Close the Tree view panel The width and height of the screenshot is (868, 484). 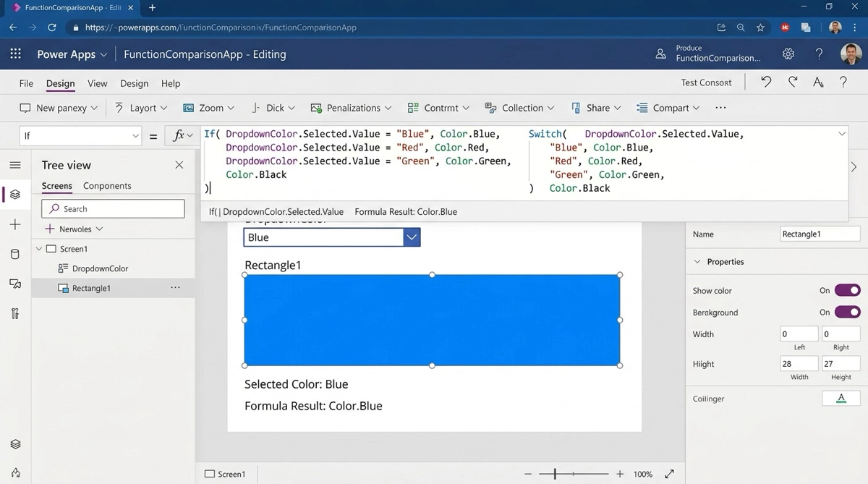(179, 165)
